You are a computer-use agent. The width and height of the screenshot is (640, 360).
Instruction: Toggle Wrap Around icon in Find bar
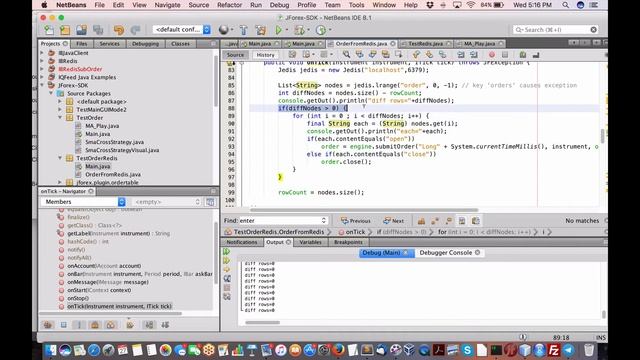coord(476,221)
